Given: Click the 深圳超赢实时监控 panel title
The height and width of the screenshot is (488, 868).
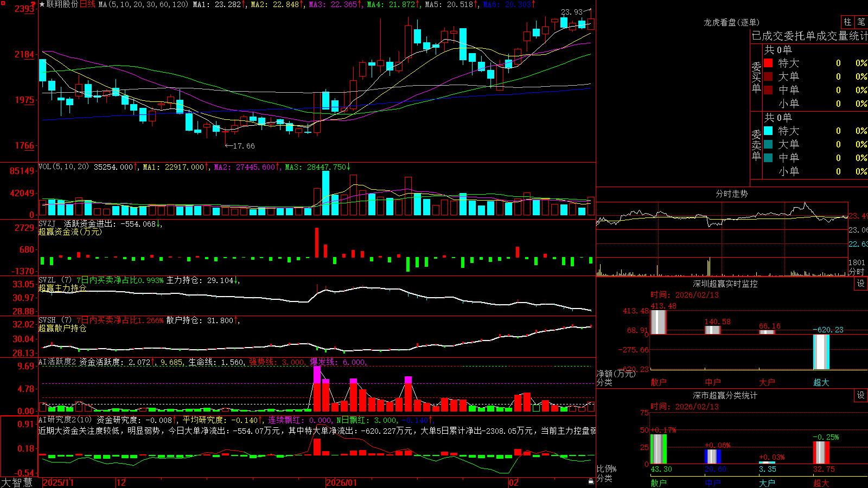Looking at the screenshot, I should pyautogui.click(x=725, y=284).
